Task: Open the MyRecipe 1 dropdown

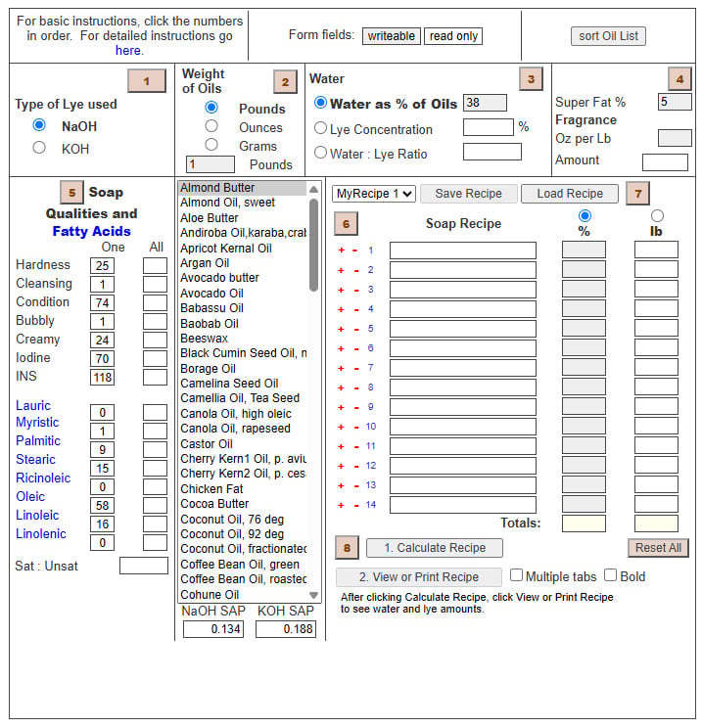Action: tap(374, 194)
